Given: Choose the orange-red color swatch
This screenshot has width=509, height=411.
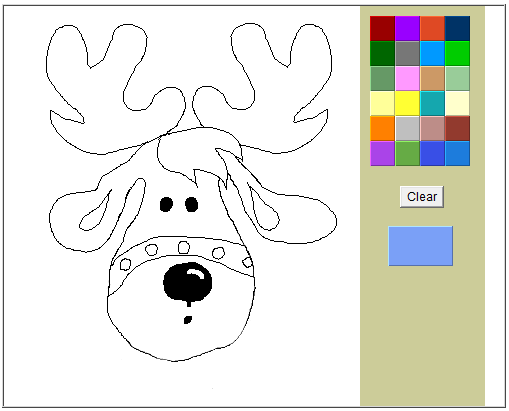Looking at the screenshot, I should (x=432, y=28).
